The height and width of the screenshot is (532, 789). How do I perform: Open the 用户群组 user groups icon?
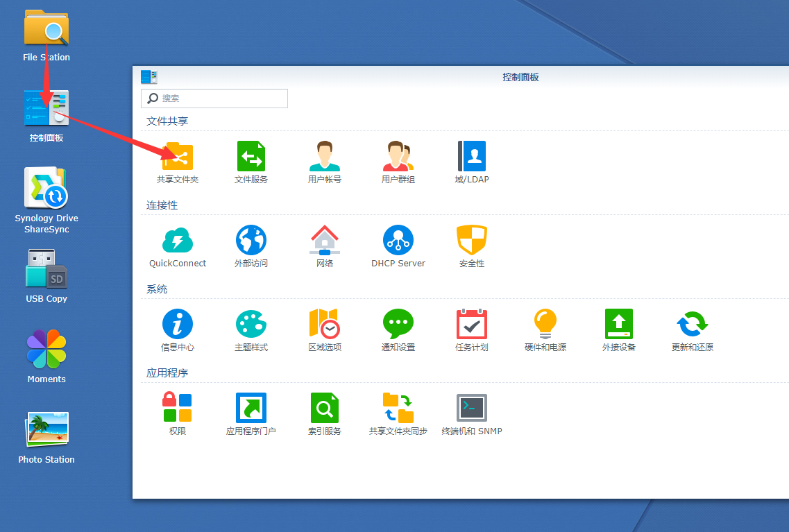398,157
